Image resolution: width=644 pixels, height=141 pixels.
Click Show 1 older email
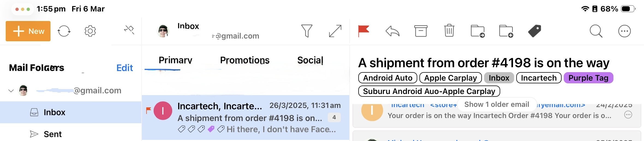tap(497, 104)
